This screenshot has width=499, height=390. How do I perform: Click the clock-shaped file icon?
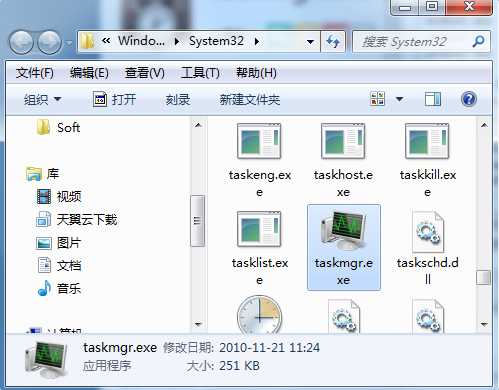(259, 315)
